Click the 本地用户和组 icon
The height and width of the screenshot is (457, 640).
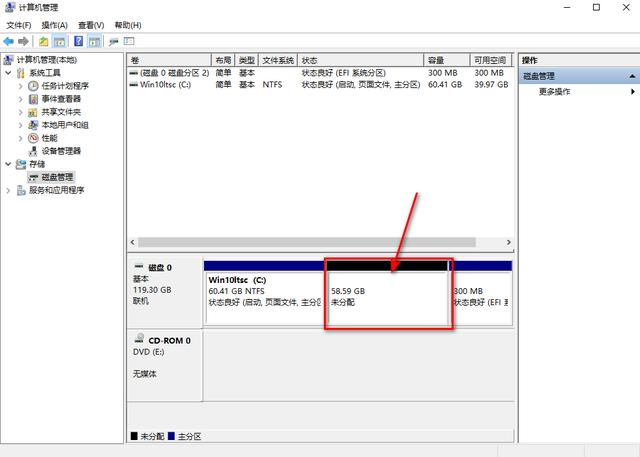(33, 125)
